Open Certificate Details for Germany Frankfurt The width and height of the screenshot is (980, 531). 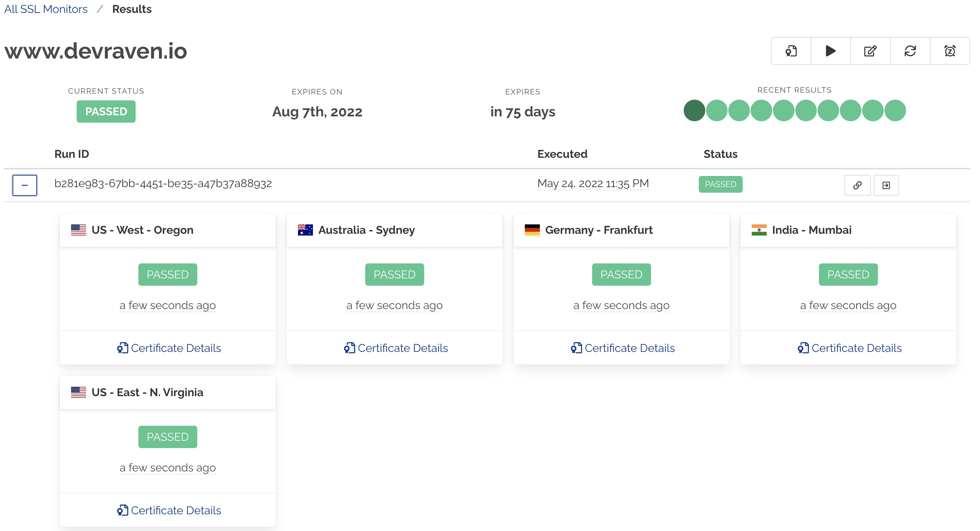click(x=623, y=348)
